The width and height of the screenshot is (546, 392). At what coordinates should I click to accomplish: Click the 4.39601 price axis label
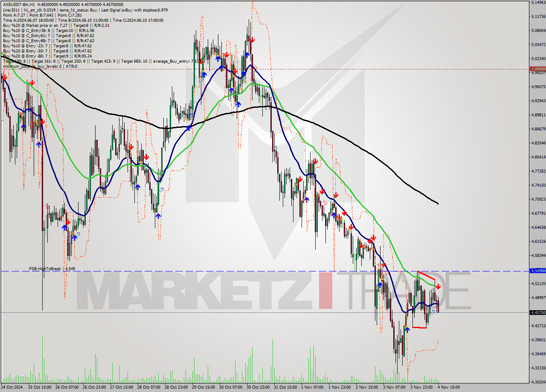coord(538,340)
